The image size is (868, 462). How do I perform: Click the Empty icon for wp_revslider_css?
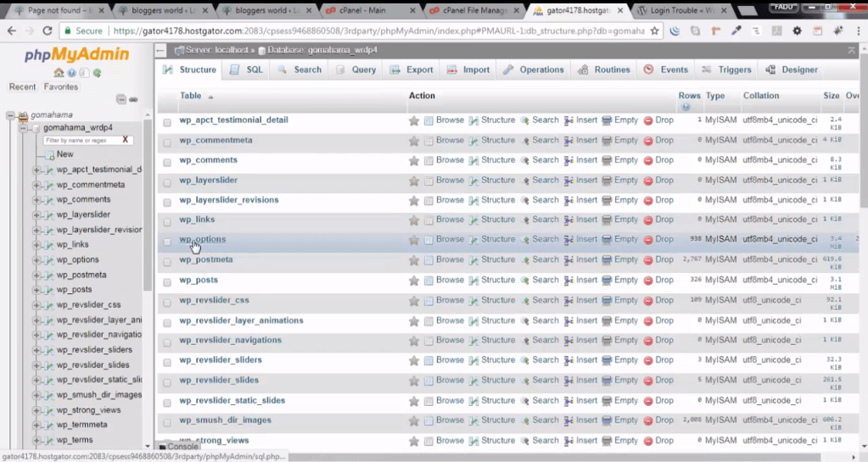tap(607, 301)
